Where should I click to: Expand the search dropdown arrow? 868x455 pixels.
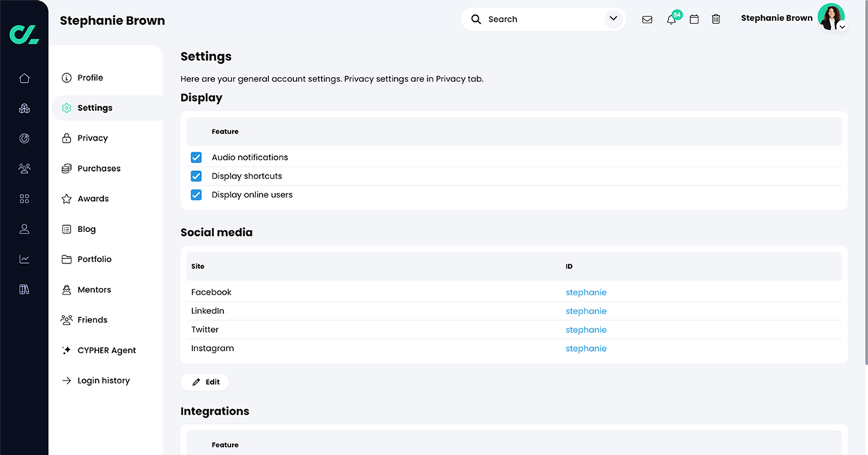point(613,18)
